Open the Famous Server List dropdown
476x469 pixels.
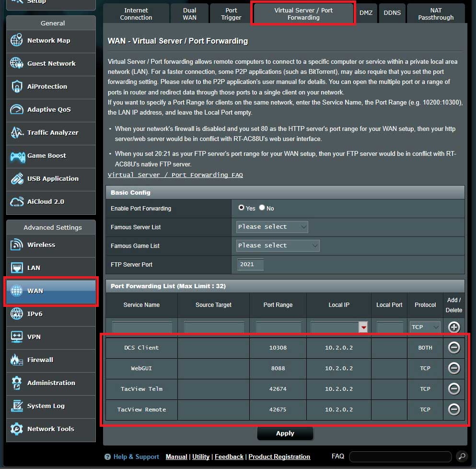click(272, 227)
